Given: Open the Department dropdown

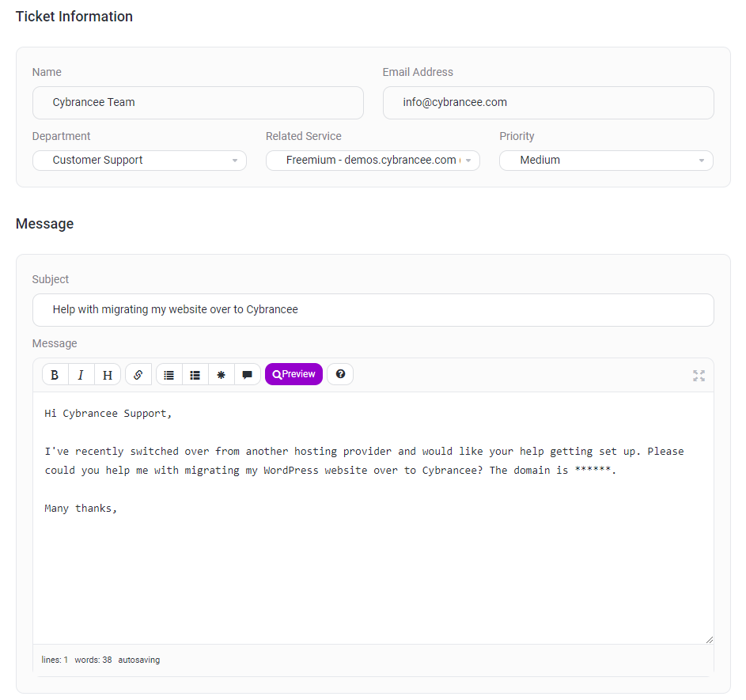Looking at the screenshot, I should (x=139, y=161).
